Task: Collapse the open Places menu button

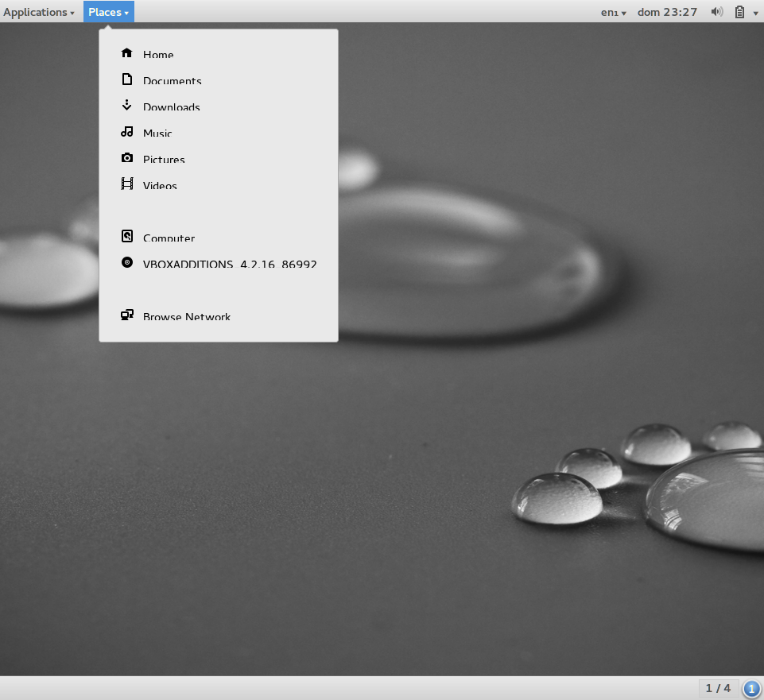Action: click(108, 12)
